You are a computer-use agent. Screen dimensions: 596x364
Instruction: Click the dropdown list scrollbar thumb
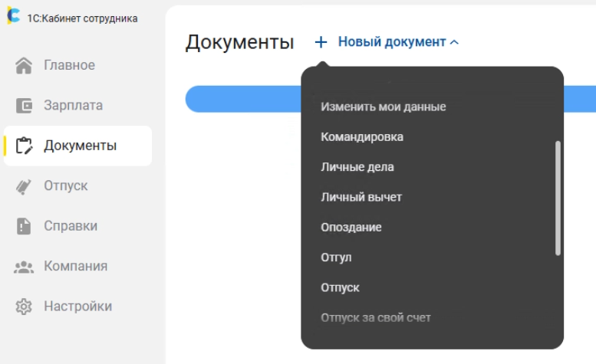click(558, 197)
